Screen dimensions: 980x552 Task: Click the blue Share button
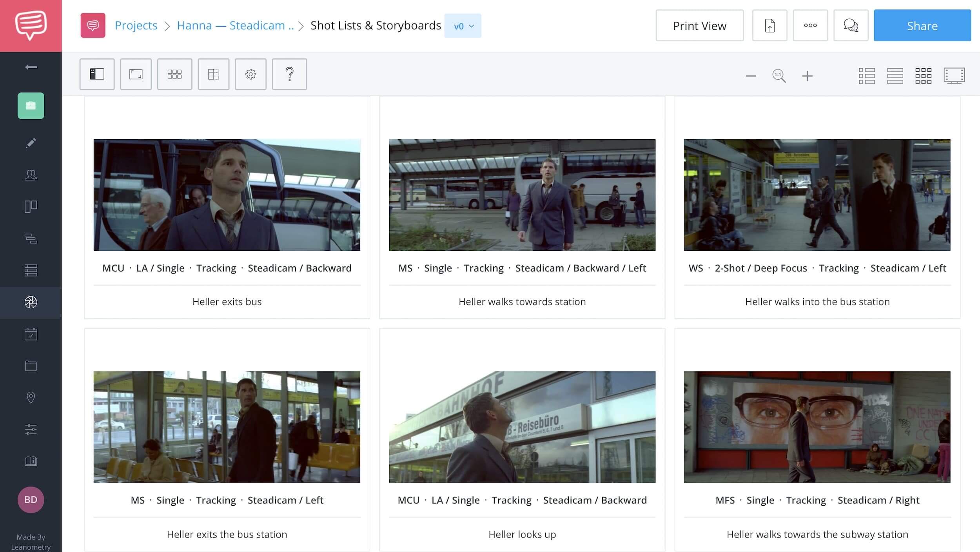(x=922, y=26)
